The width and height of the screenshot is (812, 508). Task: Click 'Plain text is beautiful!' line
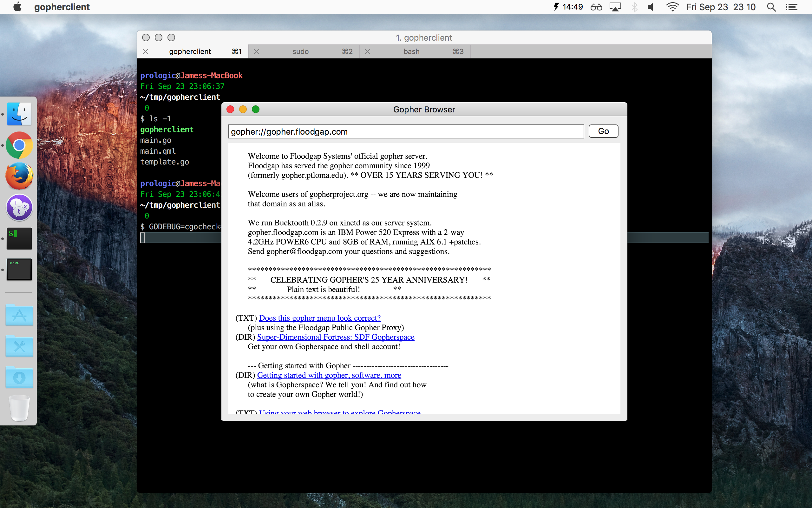[x=323, y=289]
